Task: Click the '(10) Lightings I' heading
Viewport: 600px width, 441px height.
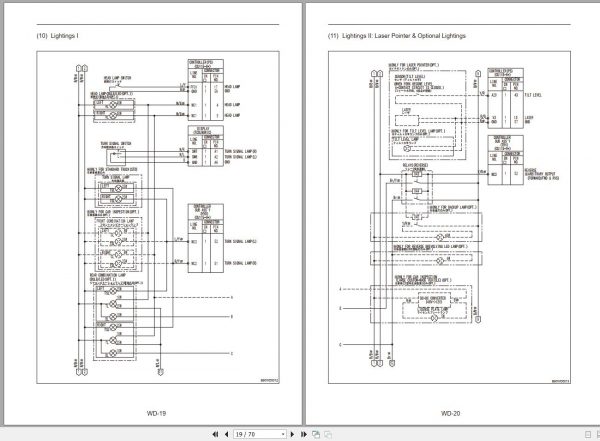Action: coord(57,36)
